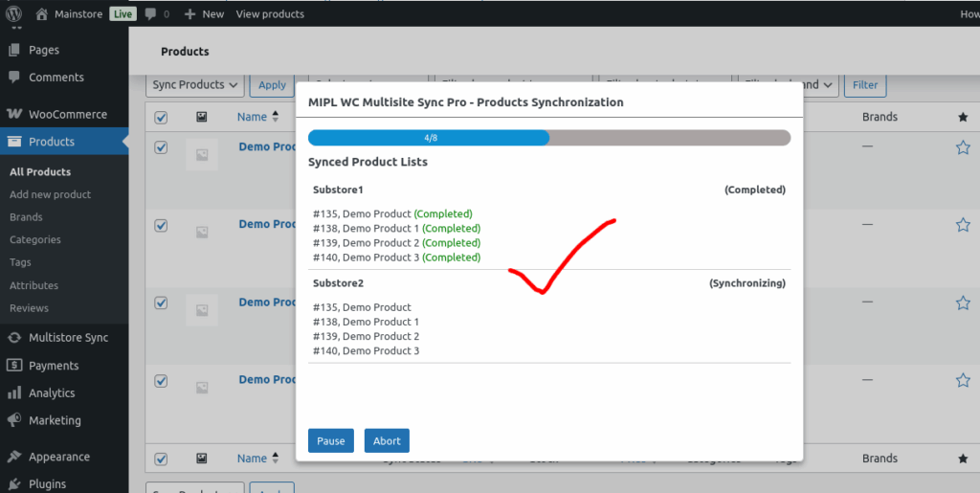Click the Payments dollar icon
This screenshot has width=980, height=493.
[x=13, y=366]
